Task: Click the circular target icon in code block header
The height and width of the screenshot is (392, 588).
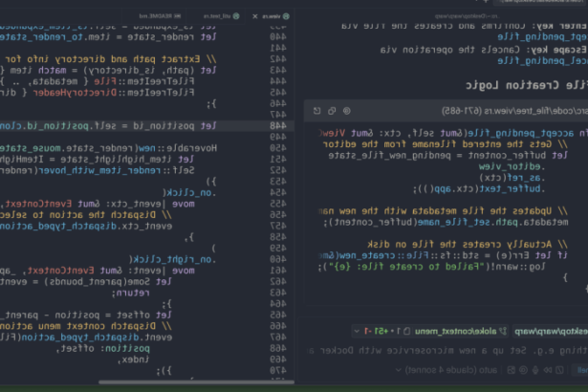Action: pyautogui.click(x=346, y=111)
